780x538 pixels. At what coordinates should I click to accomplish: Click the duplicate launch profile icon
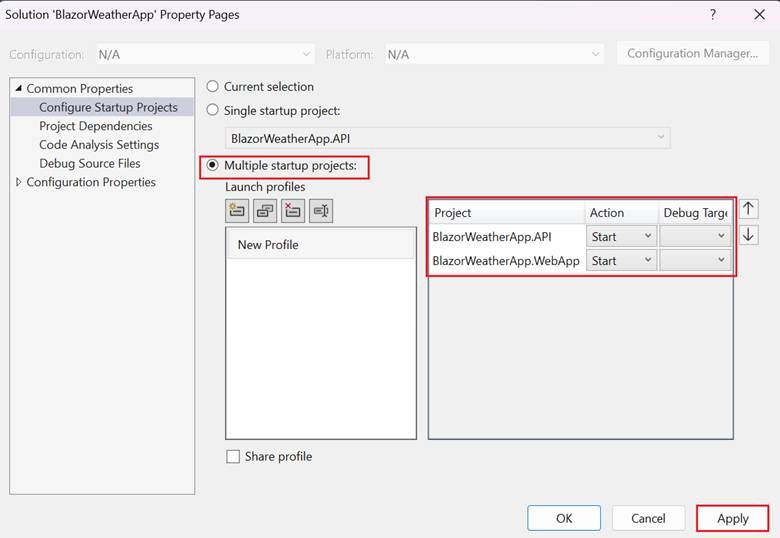tap(265, 211)
